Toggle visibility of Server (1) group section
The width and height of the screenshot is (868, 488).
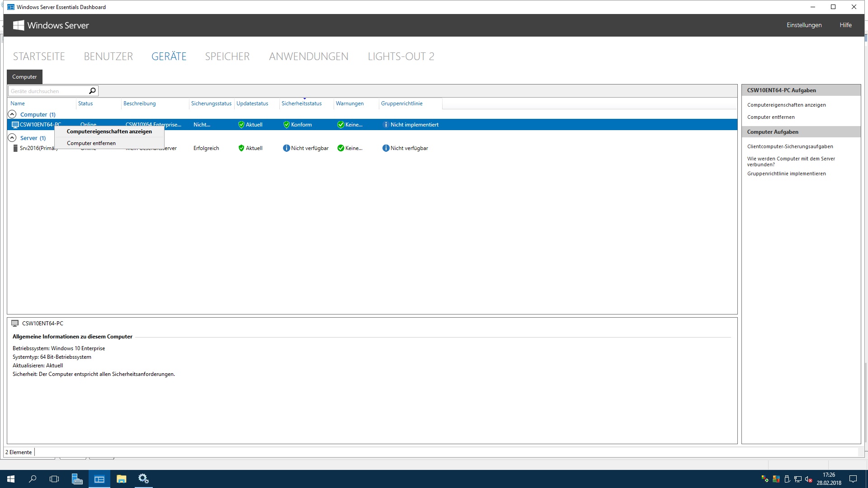[x=12, y=138]
